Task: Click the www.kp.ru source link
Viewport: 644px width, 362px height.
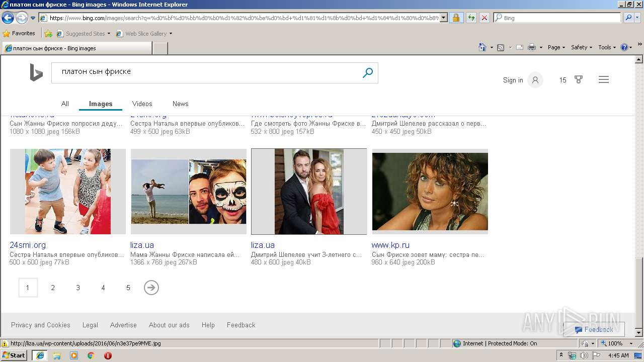Action: tap(390, 245)
